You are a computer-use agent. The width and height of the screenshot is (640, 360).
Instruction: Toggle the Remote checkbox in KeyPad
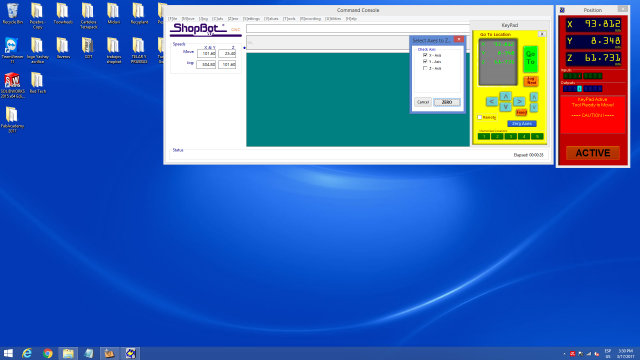[480, 118]
